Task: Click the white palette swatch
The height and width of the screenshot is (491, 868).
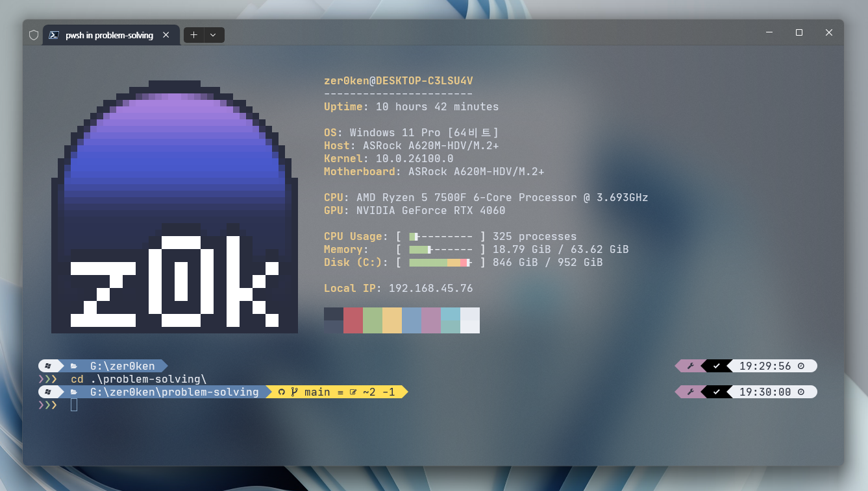Action: (x=470, y=320)
